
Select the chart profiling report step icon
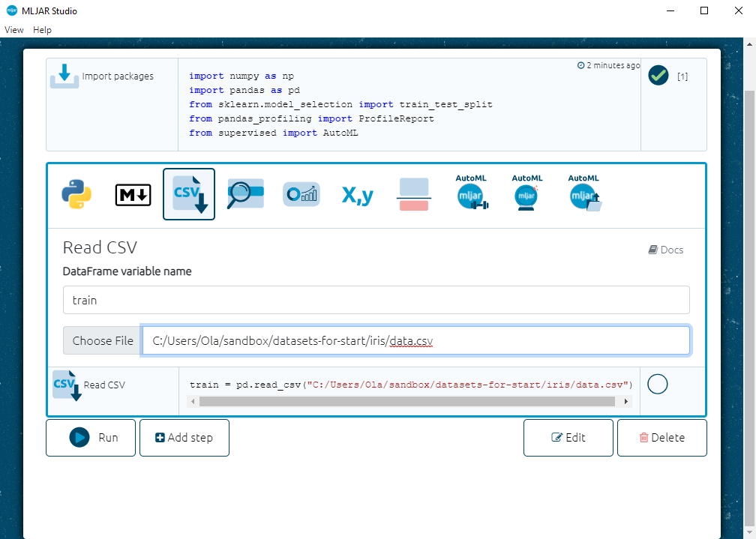[301, 194]
